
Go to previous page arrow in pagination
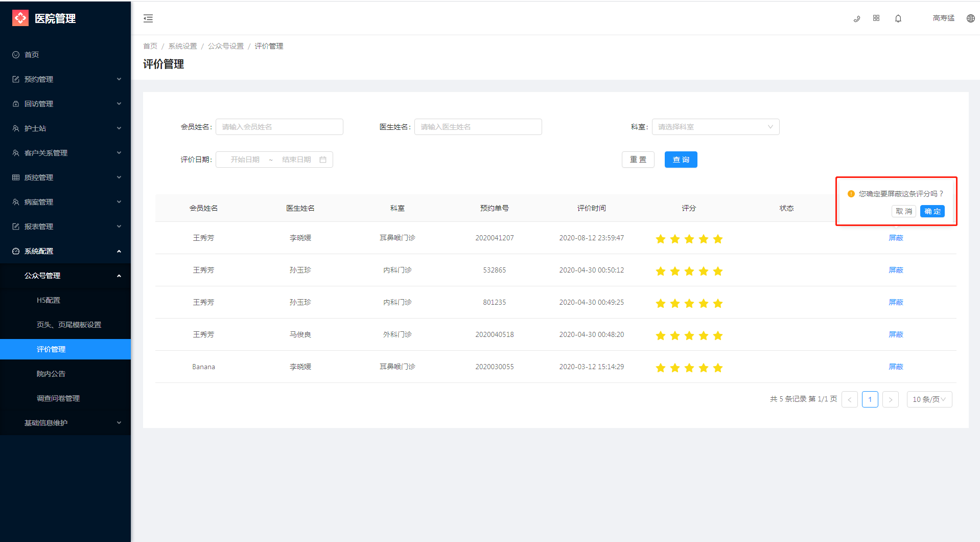(x=850, y=399)
